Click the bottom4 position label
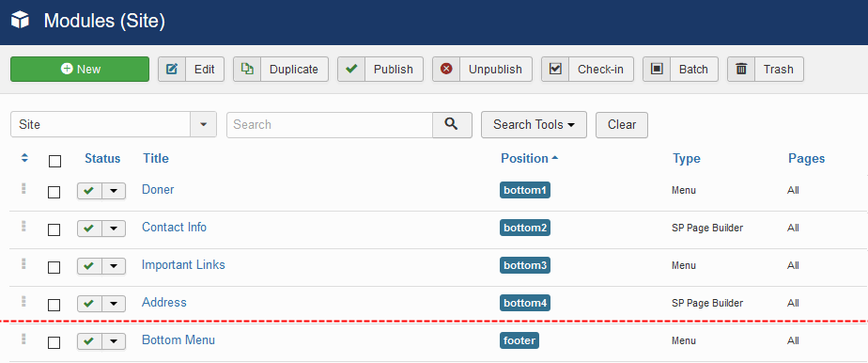 coord(525,303)
